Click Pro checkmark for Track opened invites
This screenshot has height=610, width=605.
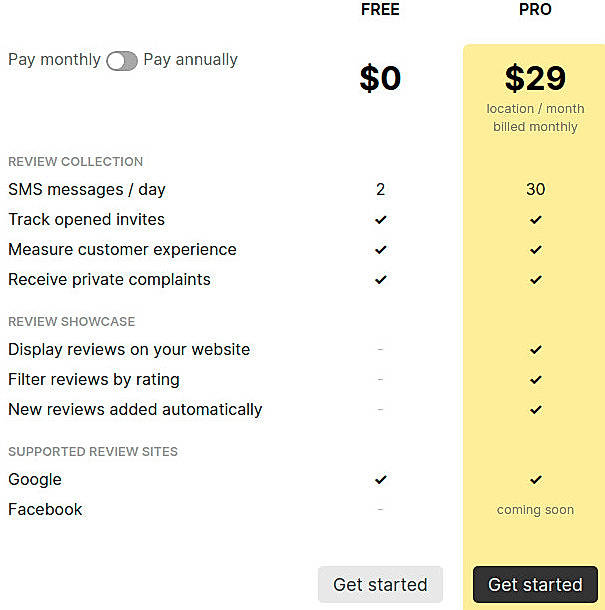pos(536,220)
